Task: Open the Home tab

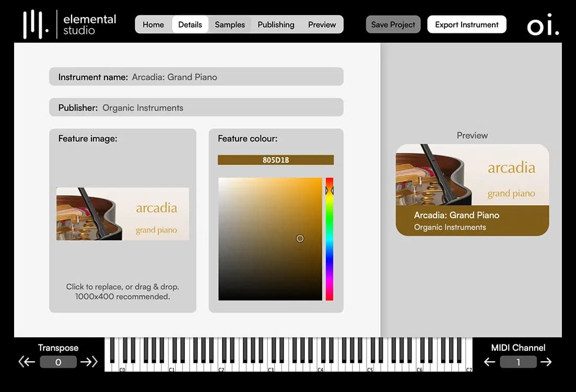Action: tap(153, 25)
